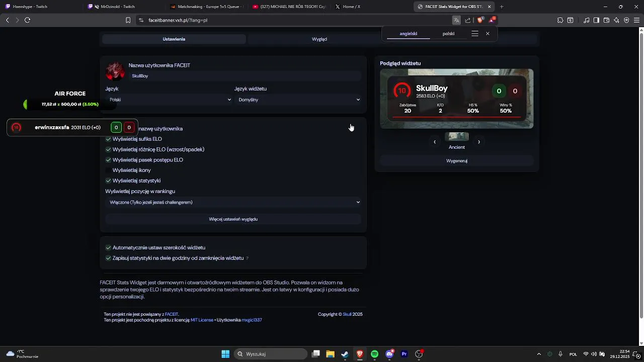This screenshot has height=362, width=644.
Task: Switch to Matchmaking Europe 5v5 Queue tab
Action: pyautogui.click(x=206, y=7)
